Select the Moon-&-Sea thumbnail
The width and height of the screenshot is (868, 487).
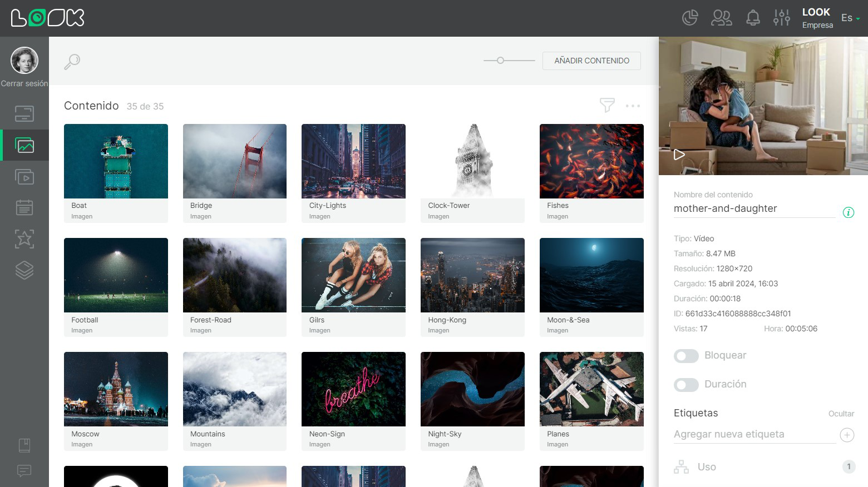(x=591, y=275)
